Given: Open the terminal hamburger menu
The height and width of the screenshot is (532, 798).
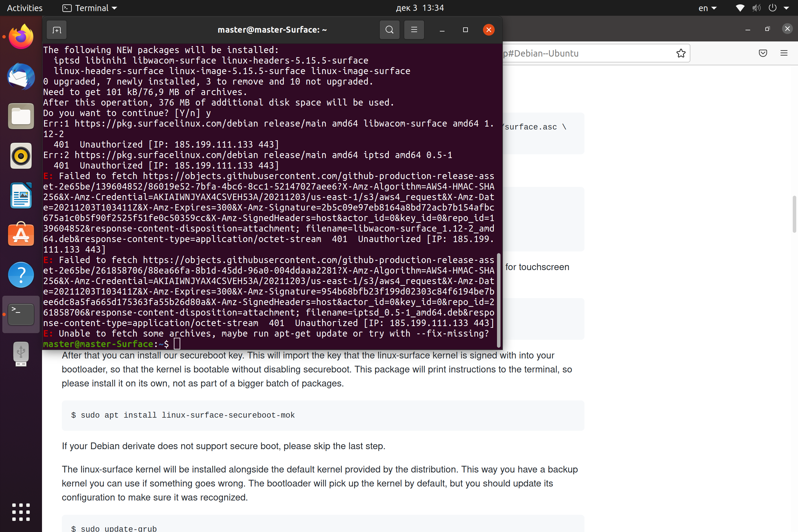Looking at the screenshot, I should [x=414, y=29].
